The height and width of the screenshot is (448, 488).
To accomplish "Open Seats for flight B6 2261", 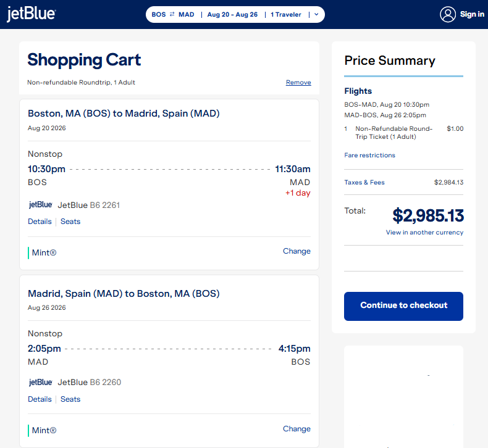I will [70, 222].
